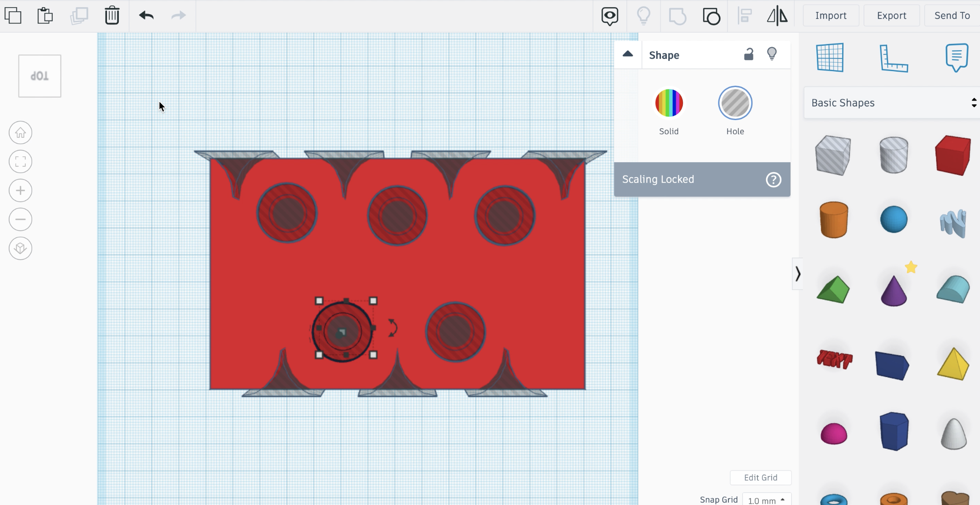980x505 pixels.
Task: Click the Ungroup shapes icon
Action: point(712,16)
